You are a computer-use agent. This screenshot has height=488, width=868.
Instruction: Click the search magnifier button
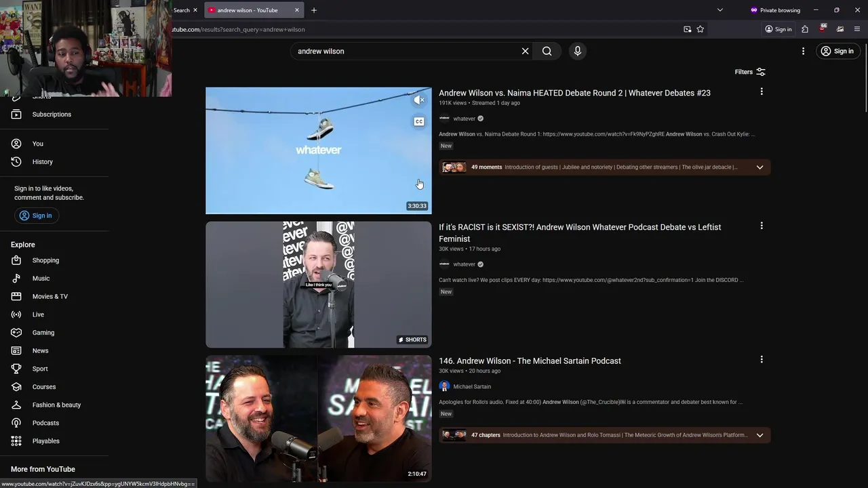(x=547, y=51)
